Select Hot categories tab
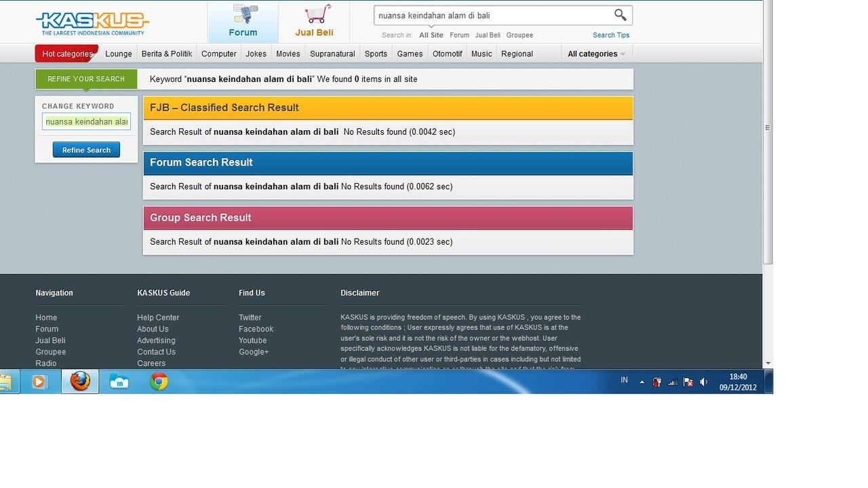Viewport: 868px width, 488px height. pyautogui.click(x=66, y=54)
